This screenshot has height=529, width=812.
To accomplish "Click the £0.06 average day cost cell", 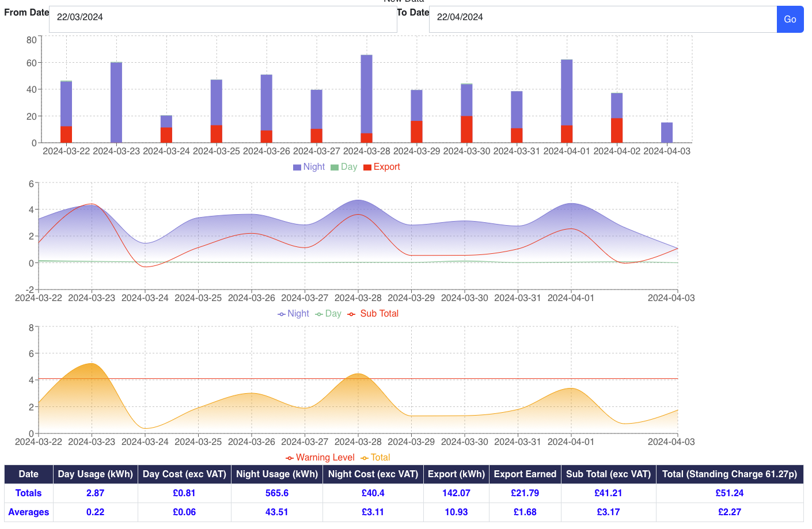I will pyautogui.click(x=184, y=512).
